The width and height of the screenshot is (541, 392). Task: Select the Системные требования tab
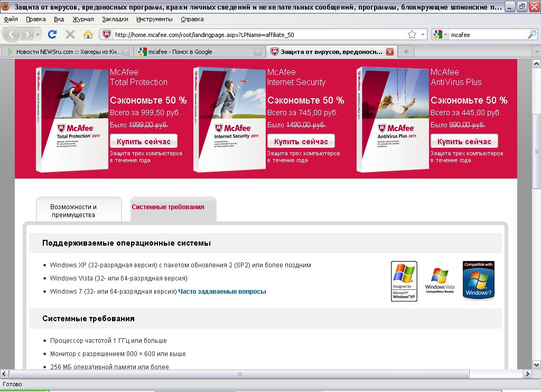click(173, 209)
